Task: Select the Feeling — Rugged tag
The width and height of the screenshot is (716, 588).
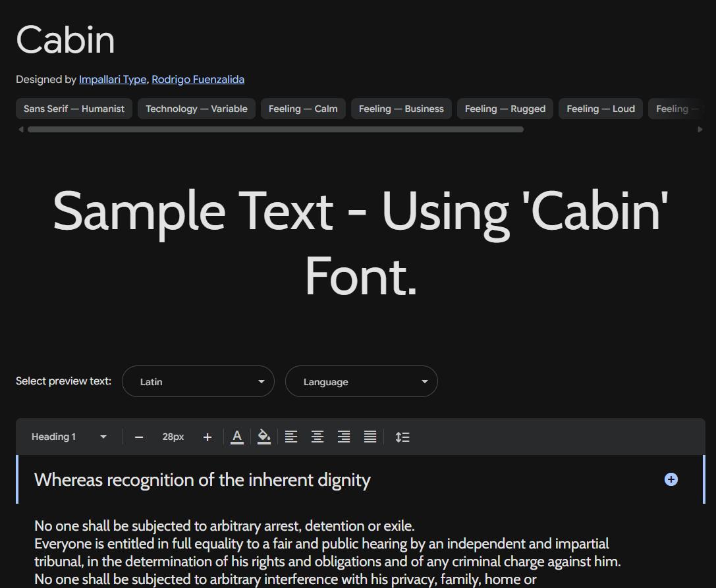Action: tap(505, 109)
